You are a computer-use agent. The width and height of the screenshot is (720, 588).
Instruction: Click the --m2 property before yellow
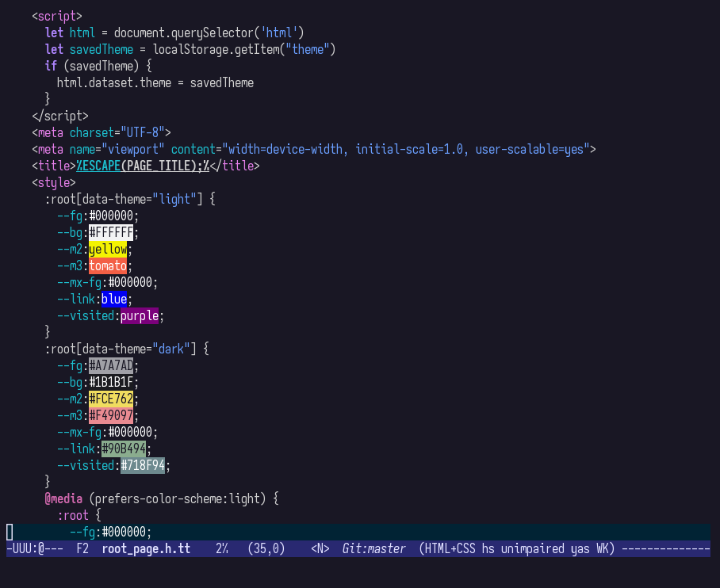click(69, 250)
